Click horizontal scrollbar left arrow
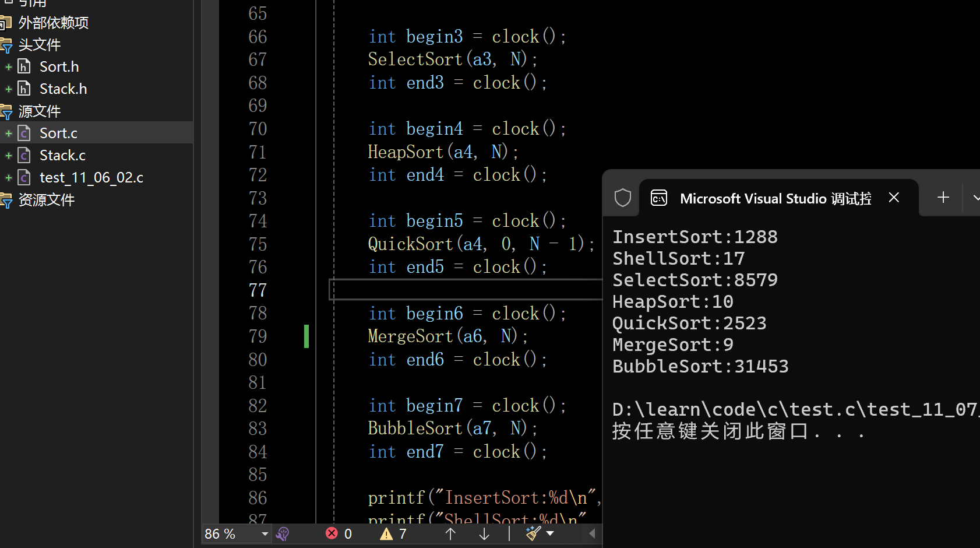 pos(592,533)
